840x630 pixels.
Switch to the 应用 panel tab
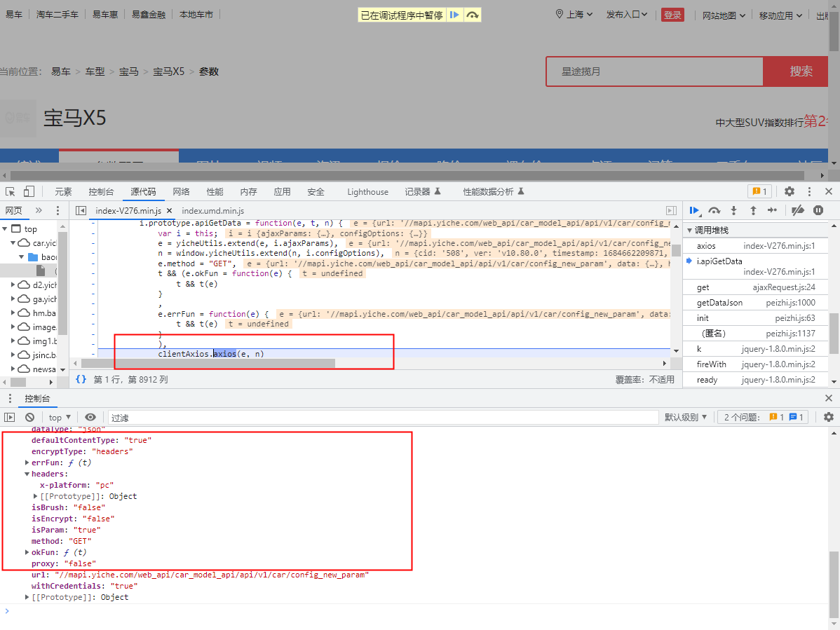pos(282,191)
